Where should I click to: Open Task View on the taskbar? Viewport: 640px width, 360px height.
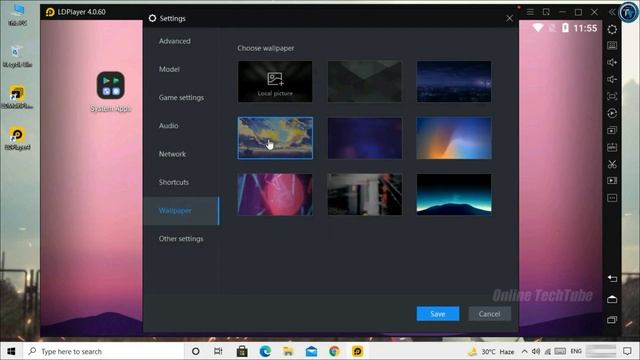click(218, 351)
